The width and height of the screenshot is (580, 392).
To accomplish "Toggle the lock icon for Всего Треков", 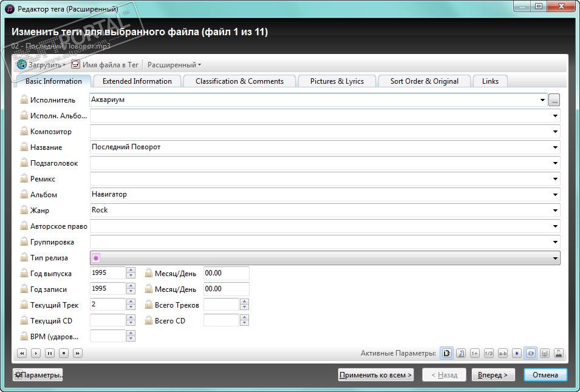I will (x=149, y=305).
